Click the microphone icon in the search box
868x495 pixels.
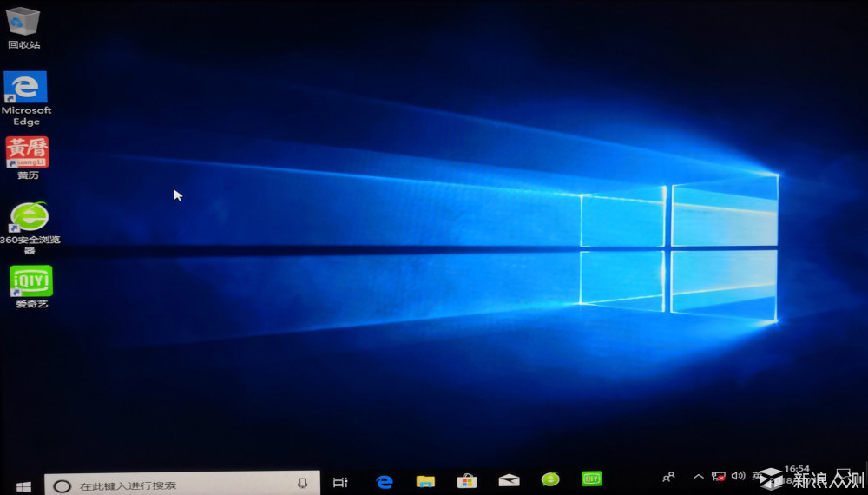302,484
